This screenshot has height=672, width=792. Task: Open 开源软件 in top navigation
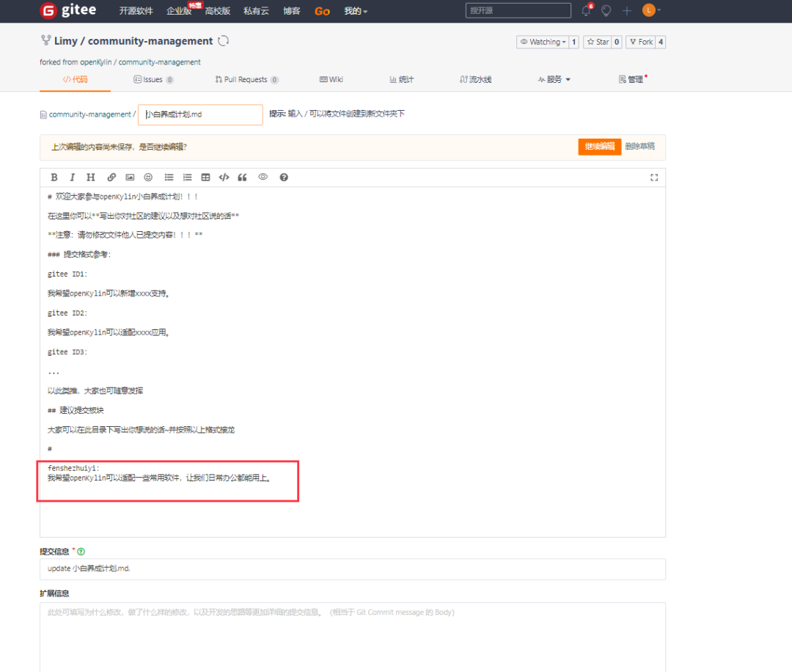[x=136, y=11]
